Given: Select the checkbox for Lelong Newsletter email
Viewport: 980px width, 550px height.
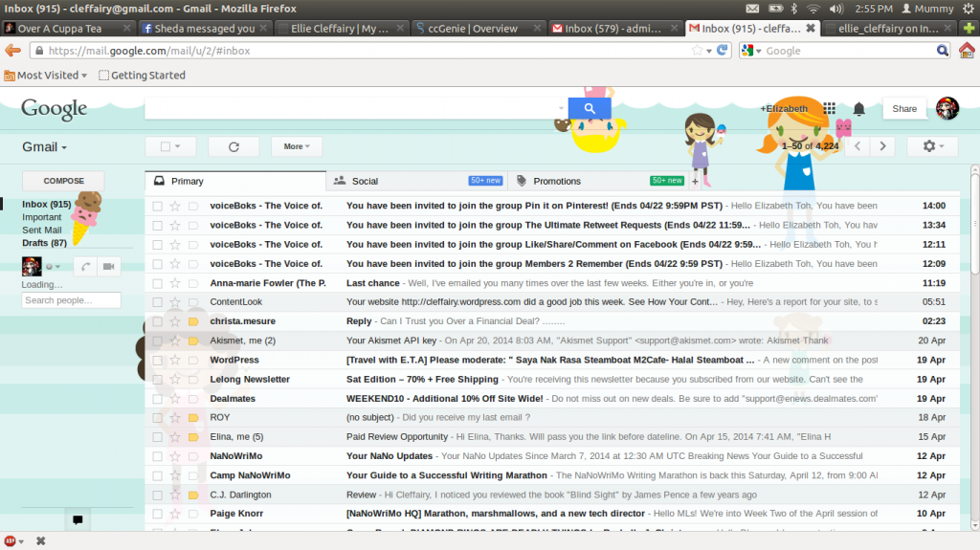Looking at the screenshot, I should coord(158,380).
